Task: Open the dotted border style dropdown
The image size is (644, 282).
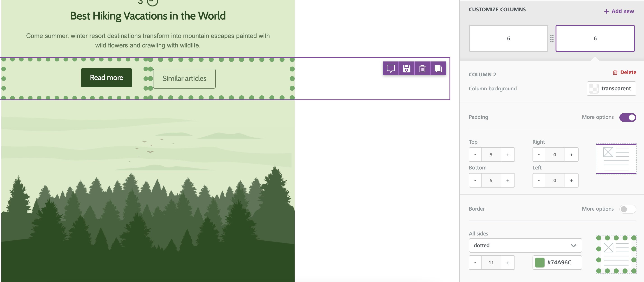Action: 525,245
